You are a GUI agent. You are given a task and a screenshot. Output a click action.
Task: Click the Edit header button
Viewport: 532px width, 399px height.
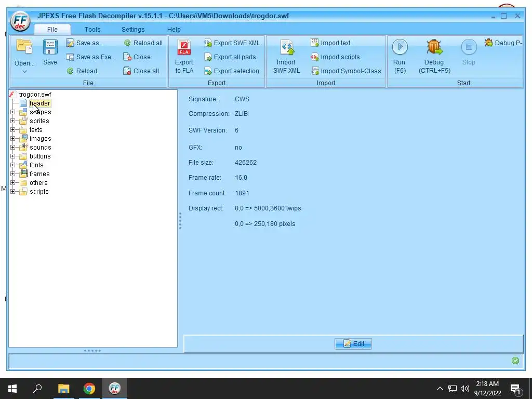353,344
